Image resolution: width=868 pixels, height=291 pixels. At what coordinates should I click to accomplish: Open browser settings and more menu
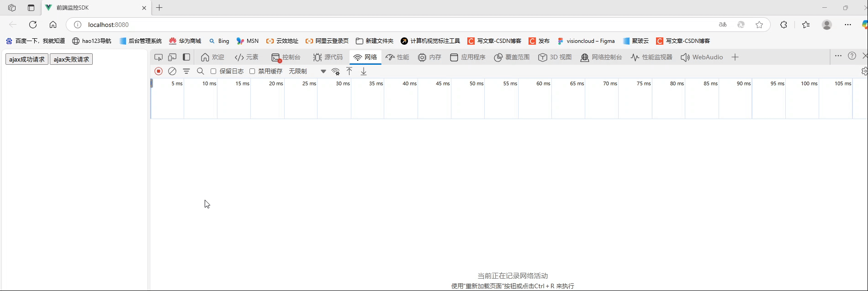(x=848, y=25)
